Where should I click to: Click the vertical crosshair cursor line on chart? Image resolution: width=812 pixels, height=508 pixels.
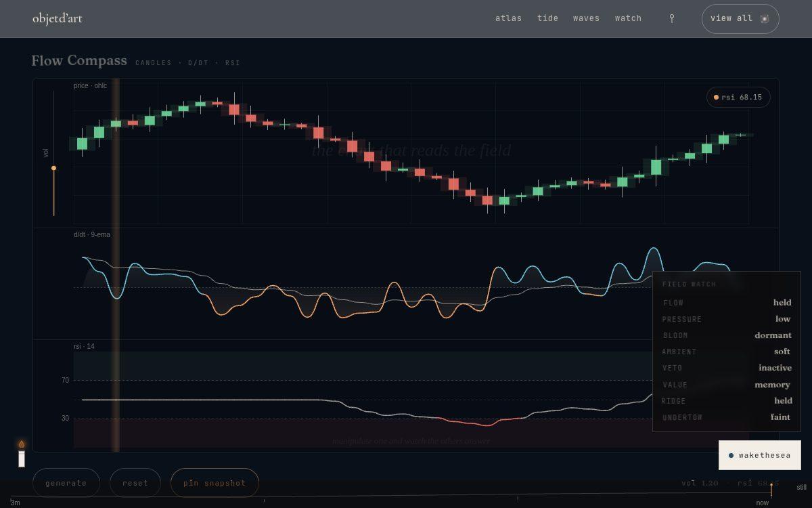point(116,265)
